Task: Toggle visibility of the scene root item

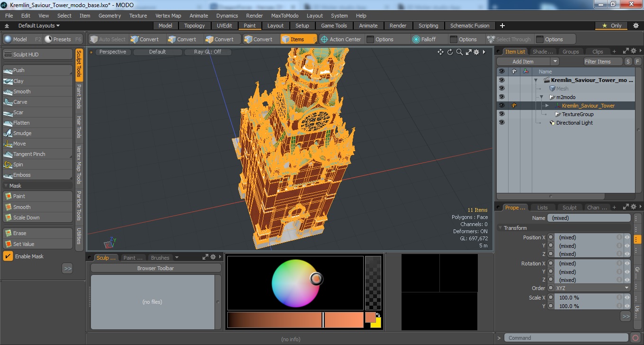Action: click(x=501, y=80)
